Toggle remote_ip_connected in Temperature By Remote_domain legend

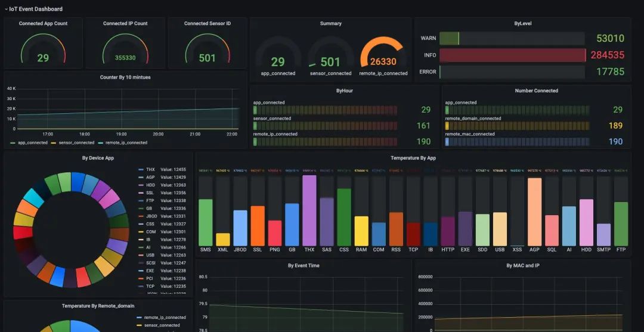click(165, 318)
